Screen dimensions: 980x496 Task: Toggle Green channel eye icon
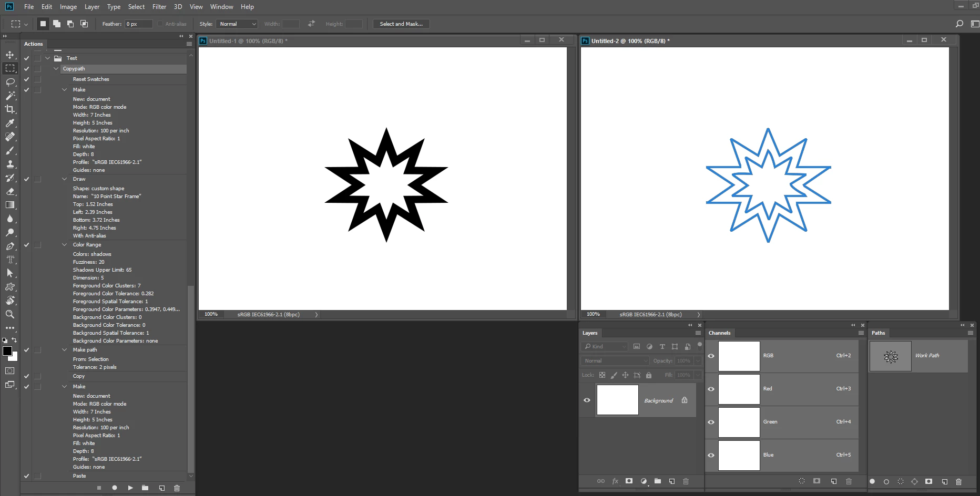(711, 422)
